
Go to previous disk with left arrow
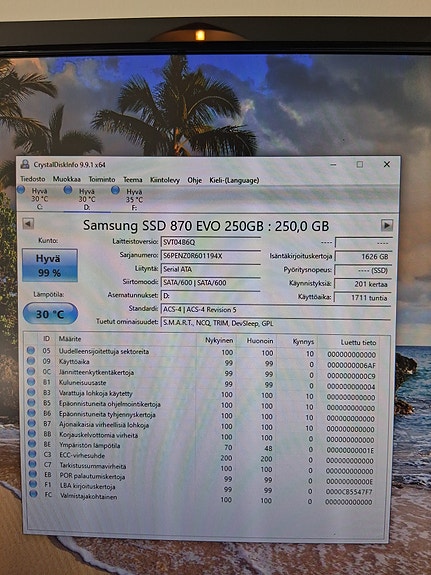[x=28, y=223]
